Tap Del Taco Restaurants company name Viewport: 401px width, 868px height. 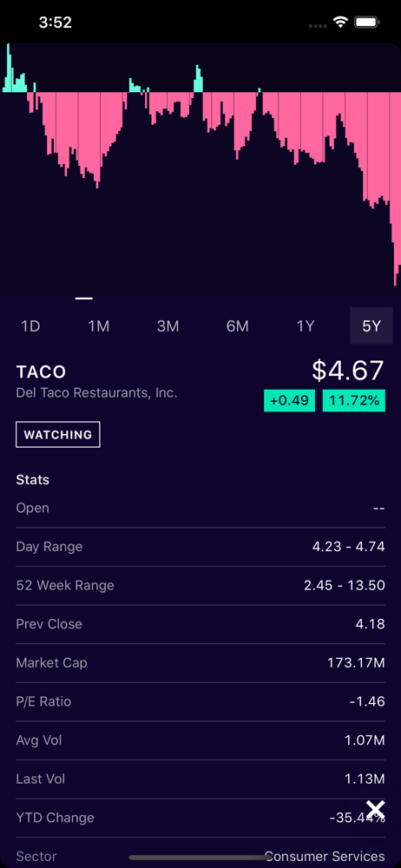96,393
